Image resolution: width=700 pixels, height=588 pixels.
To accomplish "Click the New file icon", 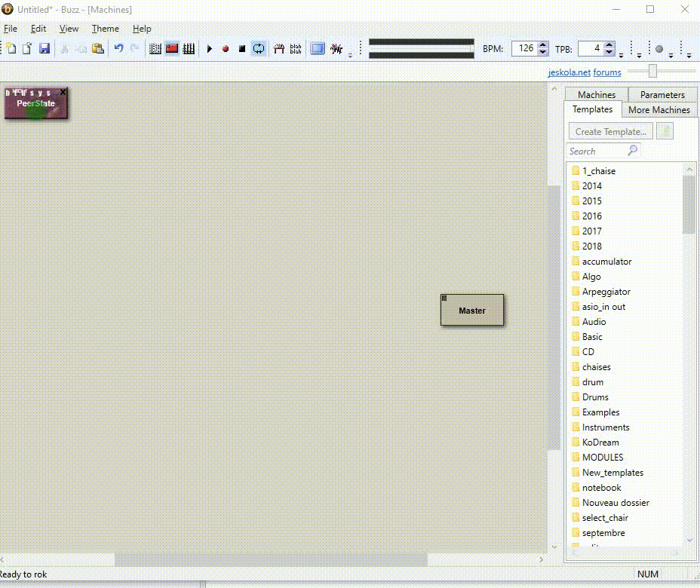I will click(x=11, y=49).
